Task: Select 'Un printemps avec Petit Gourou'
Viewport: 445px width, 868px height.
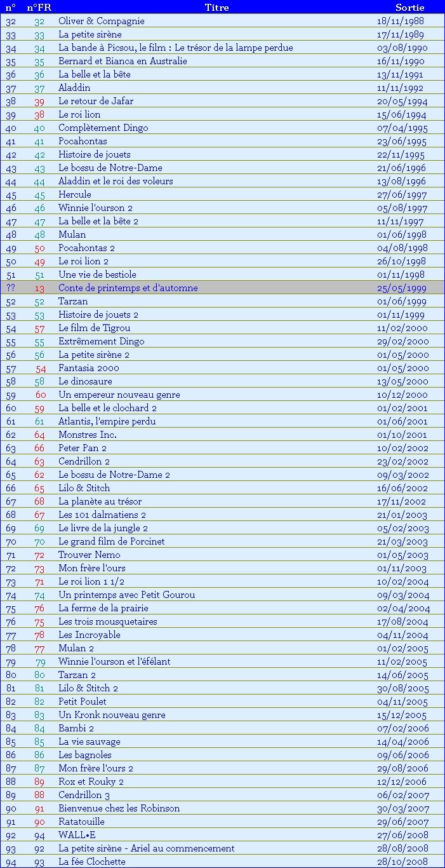Action: (x=127, y=595)
